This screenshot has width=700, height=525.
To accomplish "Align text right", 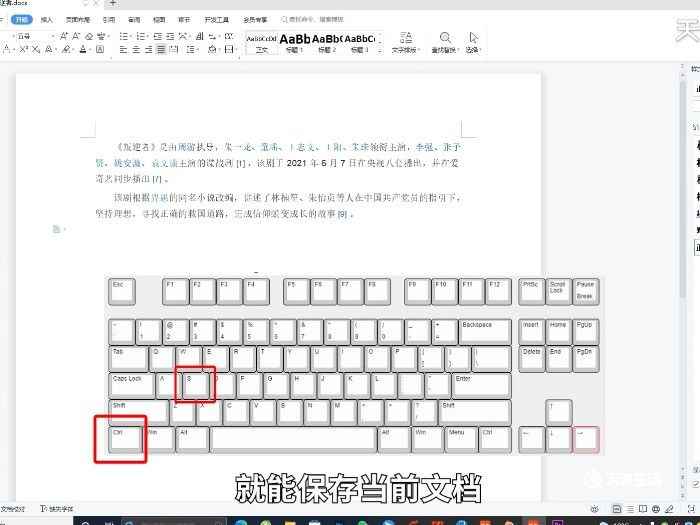I will [x=149, y=50].
